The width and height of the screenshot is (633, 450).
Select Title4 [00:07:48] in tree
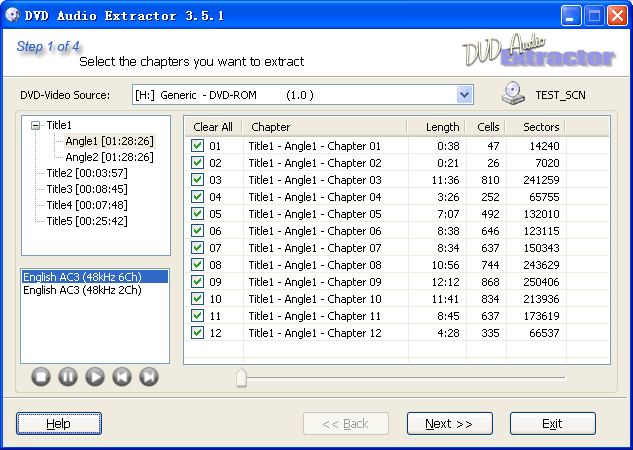coord(87,205)
